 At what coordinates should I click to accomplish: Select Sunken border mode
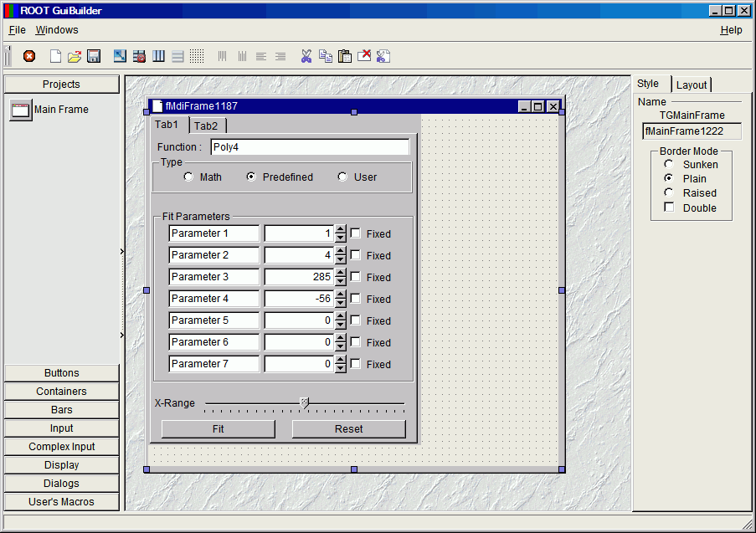point(669,164)
